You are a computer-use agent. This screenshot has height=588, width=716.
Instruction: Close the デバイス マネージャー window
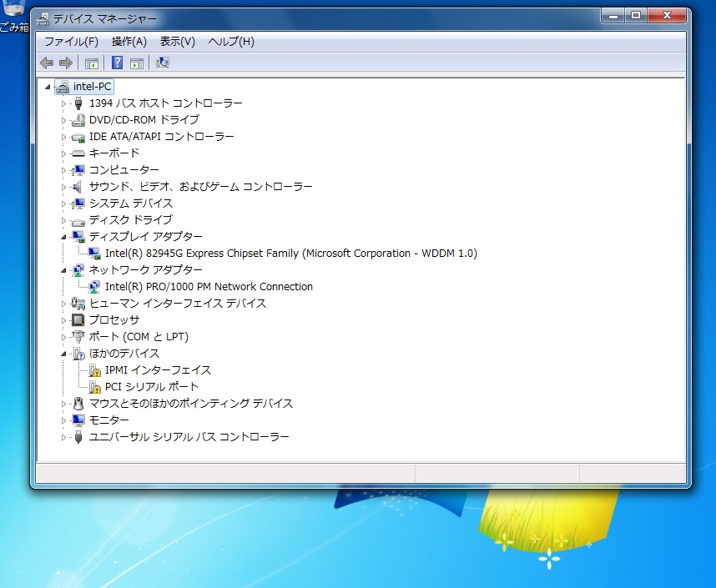click(x=667, y=16)
